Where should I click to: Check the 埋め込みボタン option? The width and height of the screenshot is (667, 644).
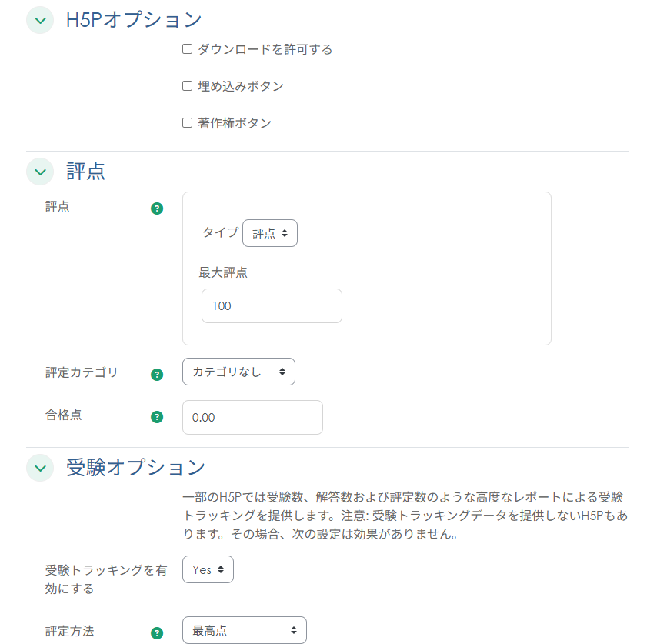(187, 86)
